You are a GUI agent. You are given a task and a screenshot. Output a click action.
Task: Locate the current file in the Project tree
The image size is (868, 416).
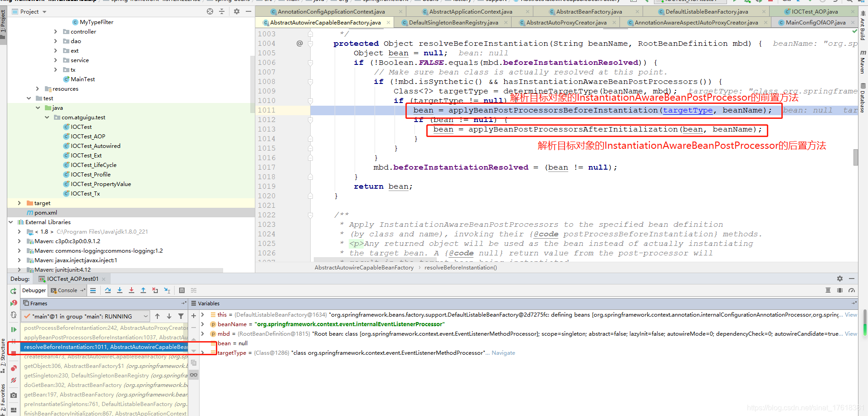210,11
